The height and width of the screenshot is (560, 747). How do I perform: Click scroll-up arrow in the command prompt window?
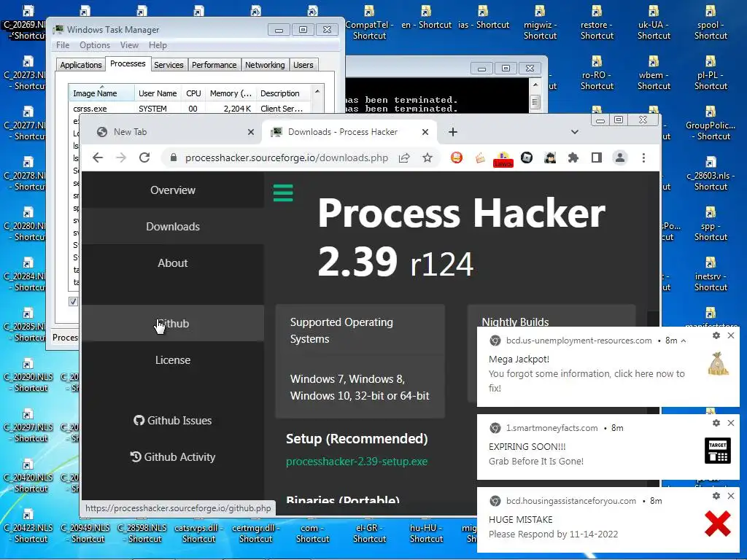tap(535, 85)
